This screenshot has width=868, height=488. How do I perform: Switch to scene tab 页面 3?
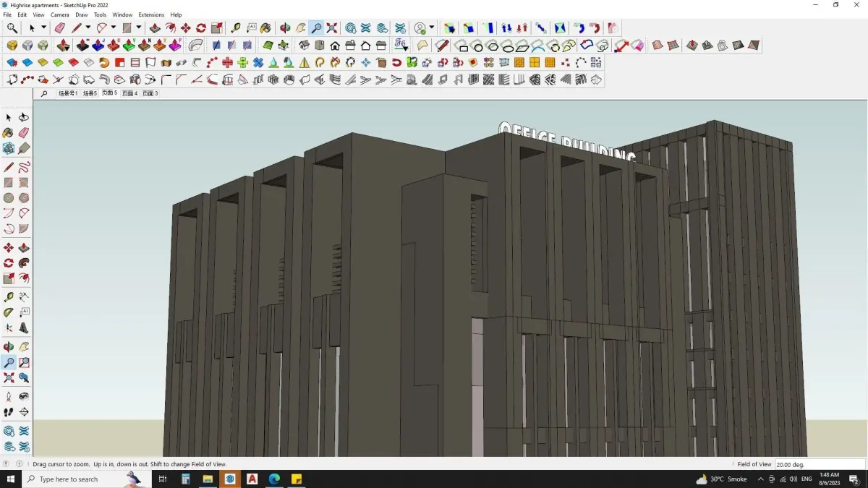pyautogui.click(x=150, y=93)
